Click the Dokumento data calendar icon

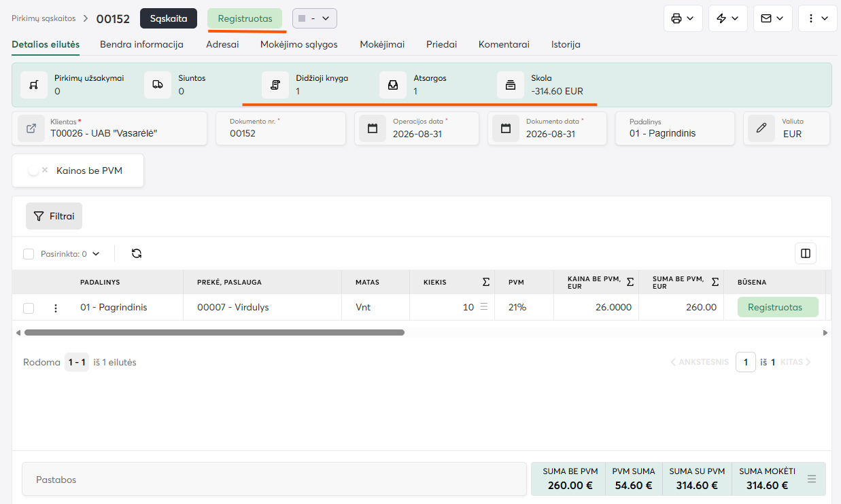pos(506,128)
